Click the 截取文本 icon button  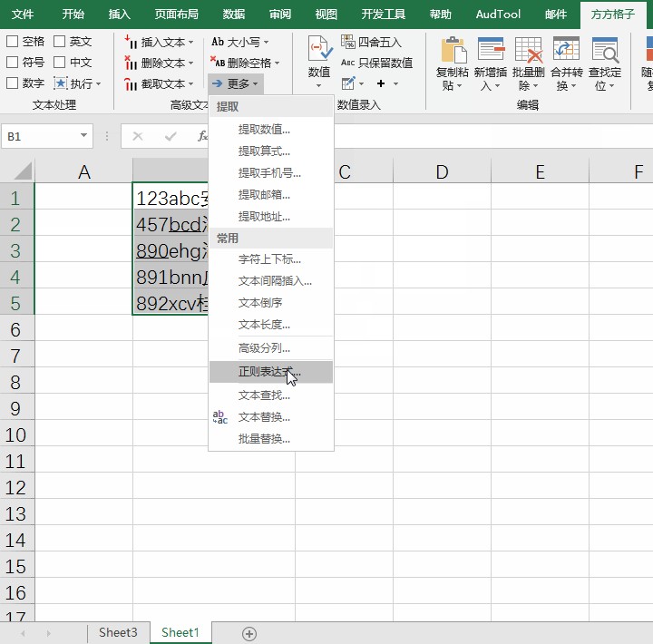click(131, 84)
